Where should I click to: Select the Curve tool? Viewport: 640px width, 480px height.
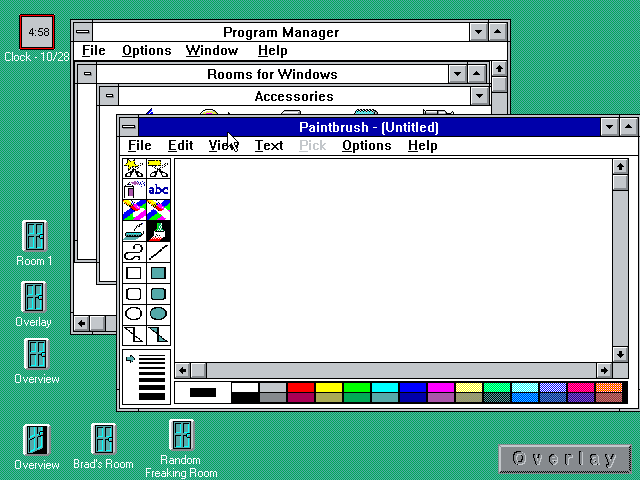(x=134, y=252)
